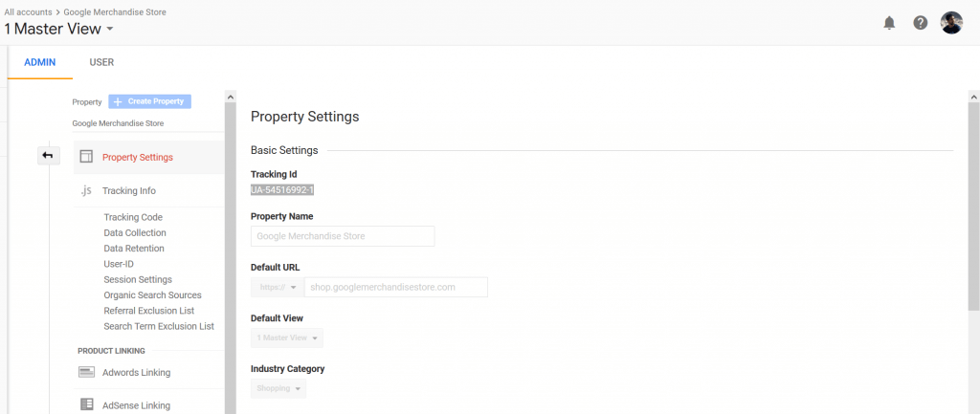Click the Property Settings heading
This screenshot has width=980, height=414.
(305, 116)
